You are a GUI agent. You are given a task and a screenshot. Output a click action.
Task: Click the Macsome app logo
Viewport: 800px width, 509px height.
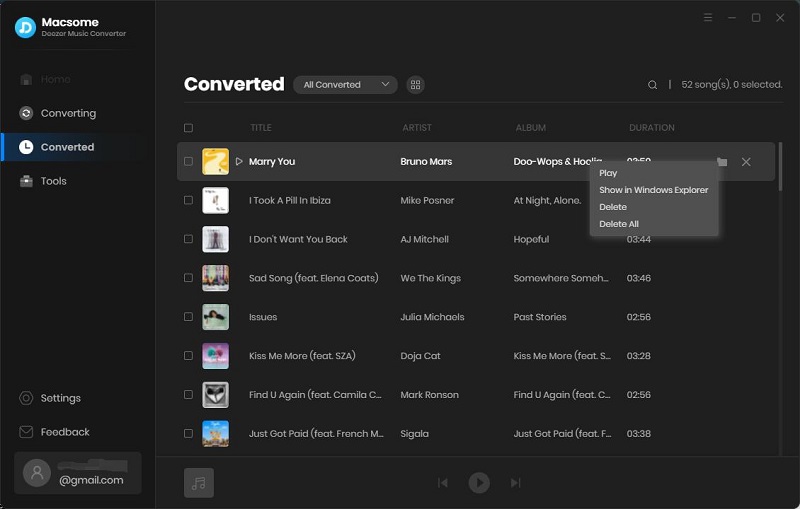(25, 27)
